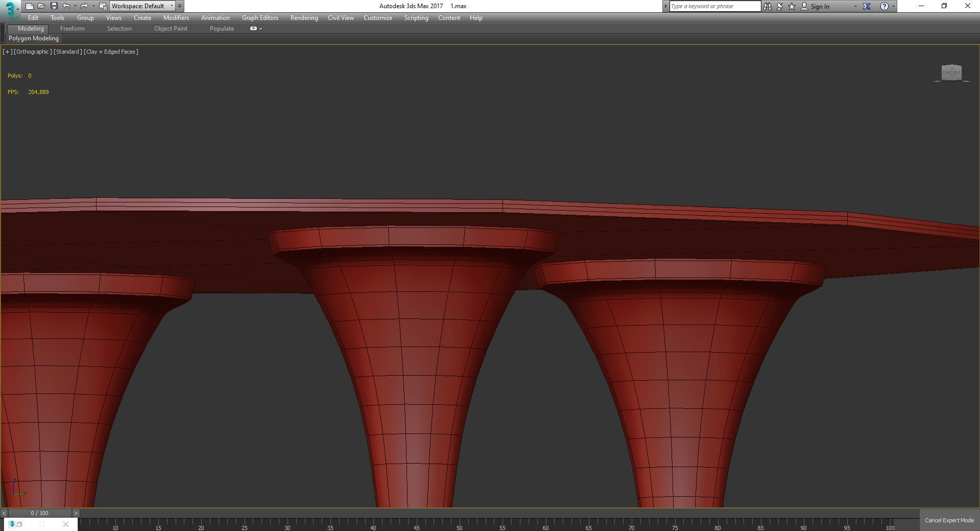Launch the Autodesk Exchange X icon

tap(867, 6)
